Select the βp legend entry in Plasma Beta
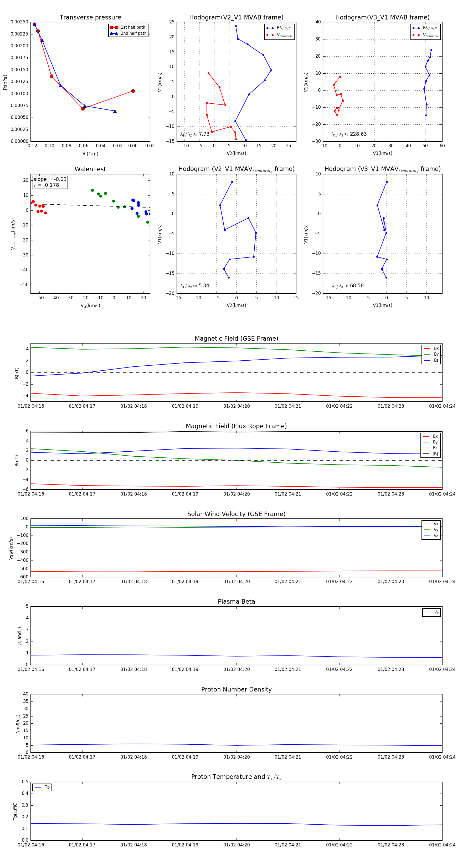 pos(432,612)
